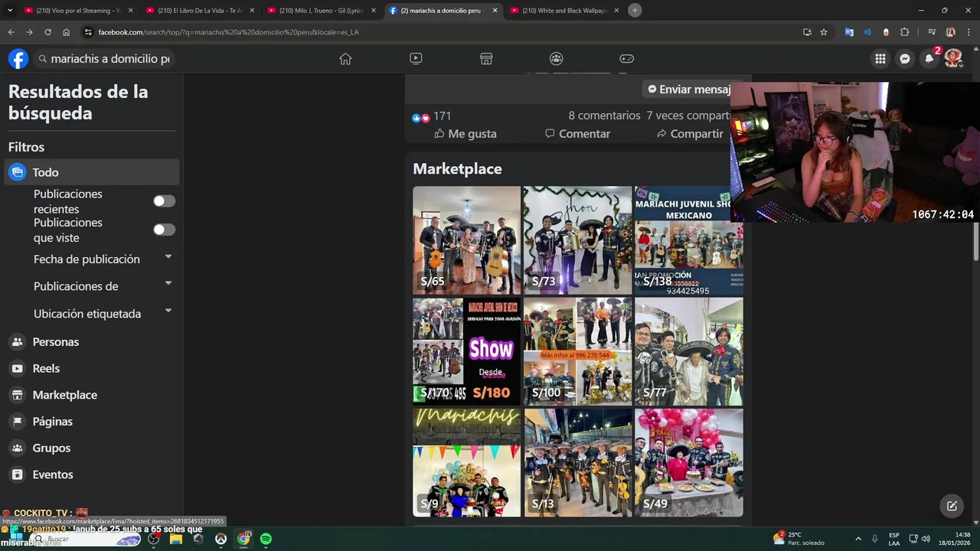Open File Explorer from the taskbar

176,539
